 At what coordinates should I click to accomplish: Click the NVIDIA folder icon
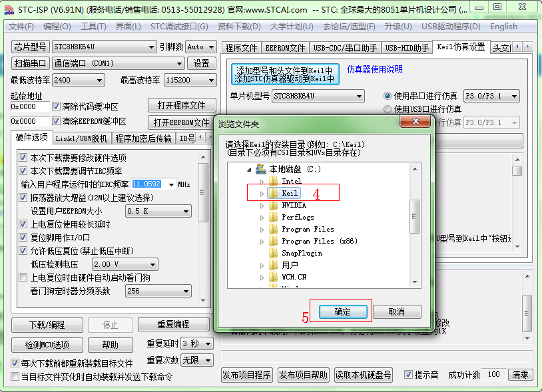[x=273, y=205]
